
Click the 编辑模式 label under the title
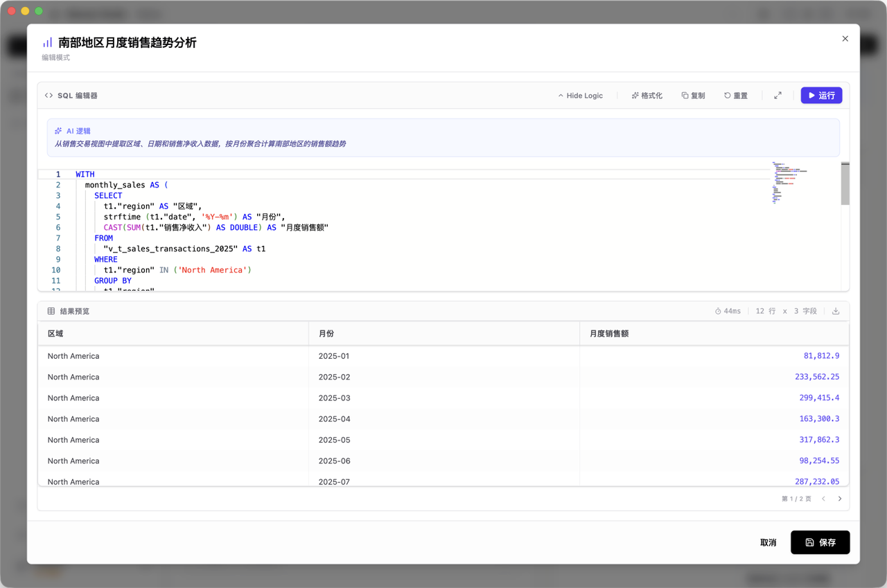[55, 57]
